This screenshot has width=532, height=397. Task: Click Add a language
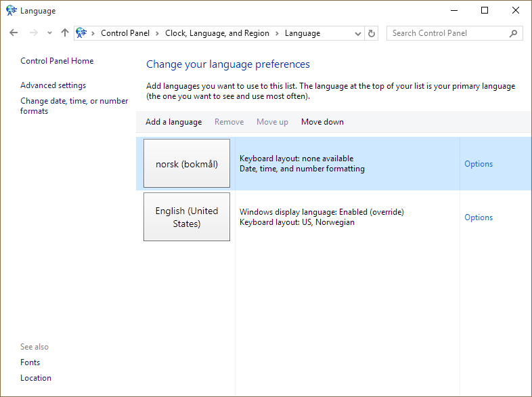click(x=173, y=122)
